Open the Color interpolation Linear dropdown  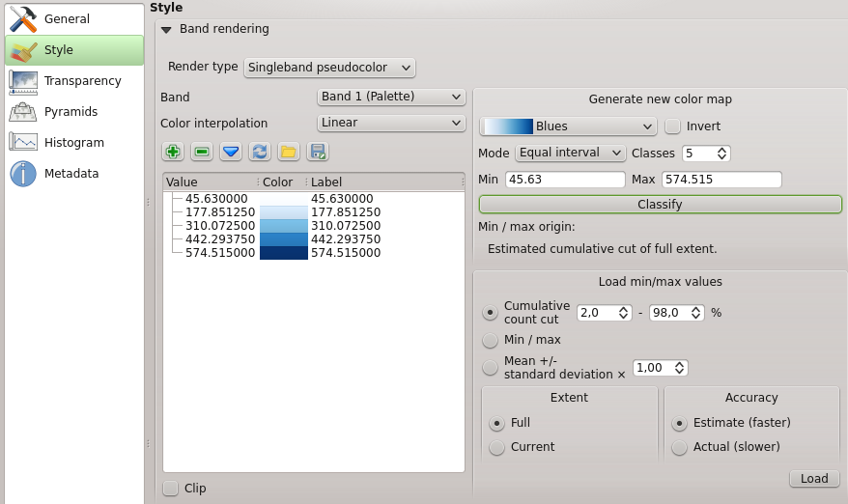391,123
